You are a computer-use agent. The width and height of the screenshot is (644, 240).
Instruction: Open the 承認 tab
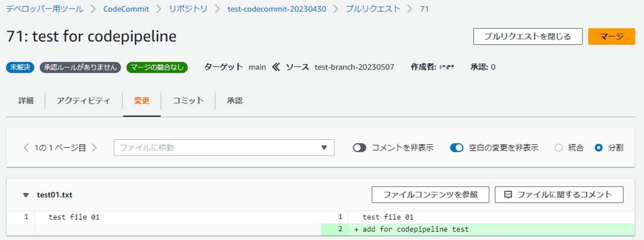tap(235, 101)
